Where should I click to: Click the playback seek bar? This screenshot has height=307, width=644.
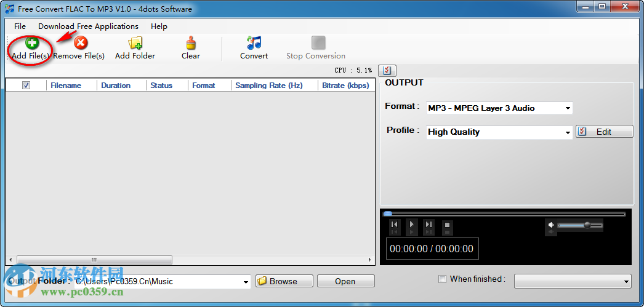(504, 214)
